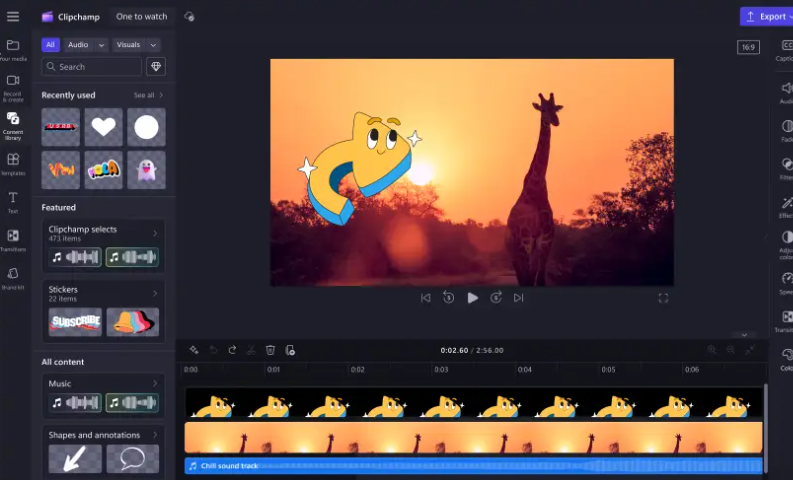Zoom out on the timeline

(x=731, y=350)
